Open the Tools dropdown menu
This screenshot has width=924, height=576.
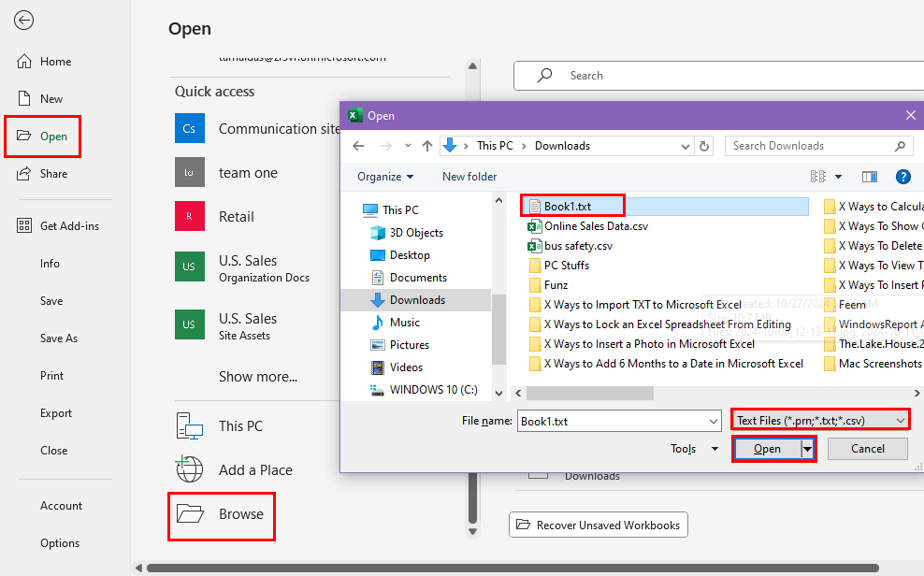pos(694,449)
